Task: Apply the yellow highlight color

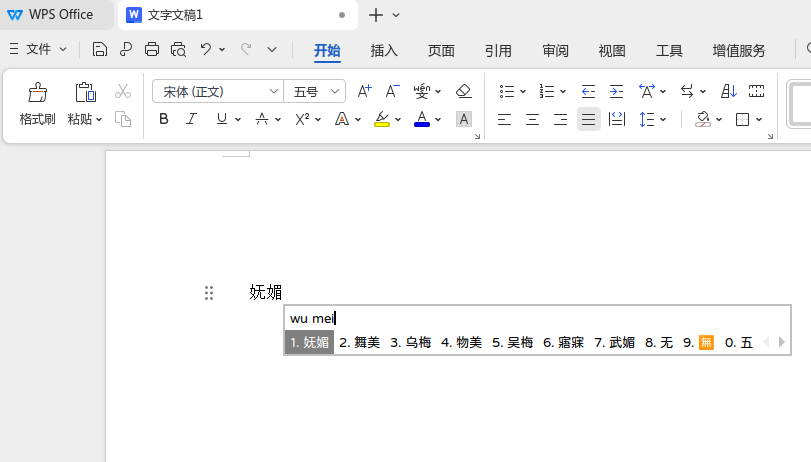Action: coord(382,120)
